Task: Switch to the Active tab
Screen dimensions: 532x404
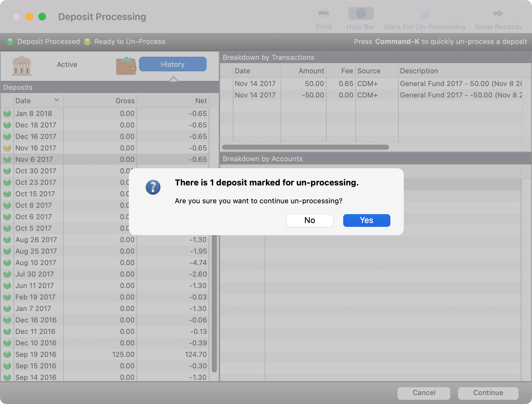Action: tap(67, 64)
